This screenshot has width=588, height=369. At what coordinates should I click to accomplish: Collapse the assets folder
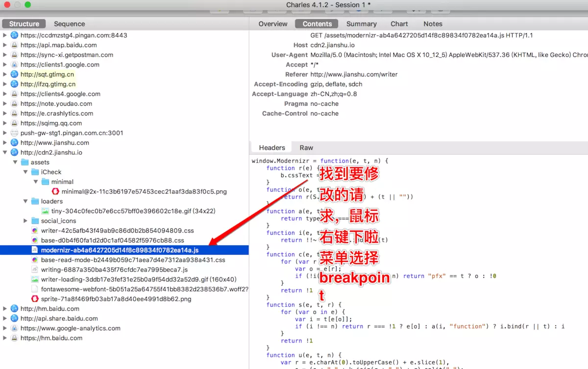coord(15,162)
